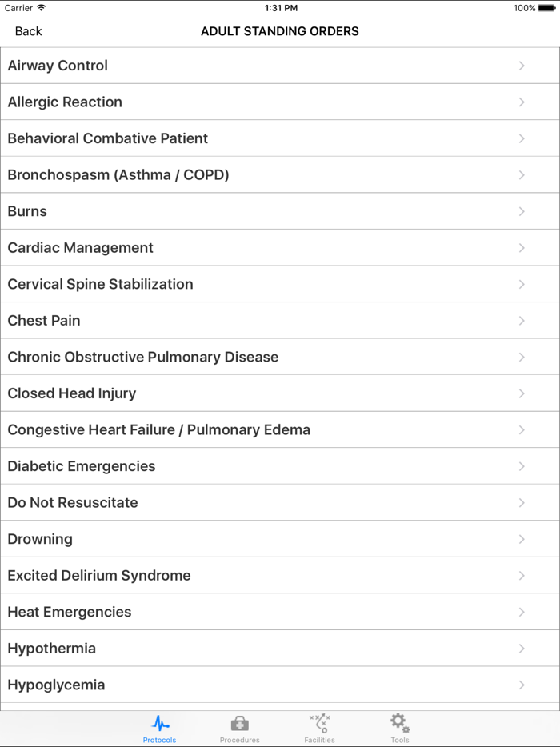The image size is (560, 747).
Task: Tap the chevron next to Burns
Action: pyautogui.click(x=522, y=211)
